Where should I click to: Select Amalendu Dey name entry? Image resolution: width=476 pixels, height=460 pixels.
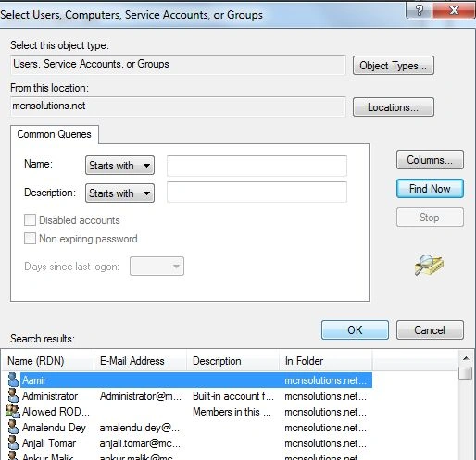(54, 428)
